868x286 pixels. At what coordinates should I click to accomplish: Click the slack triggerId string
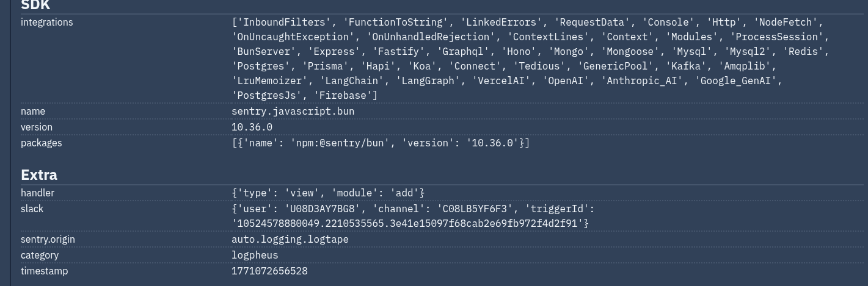(409, 224)
